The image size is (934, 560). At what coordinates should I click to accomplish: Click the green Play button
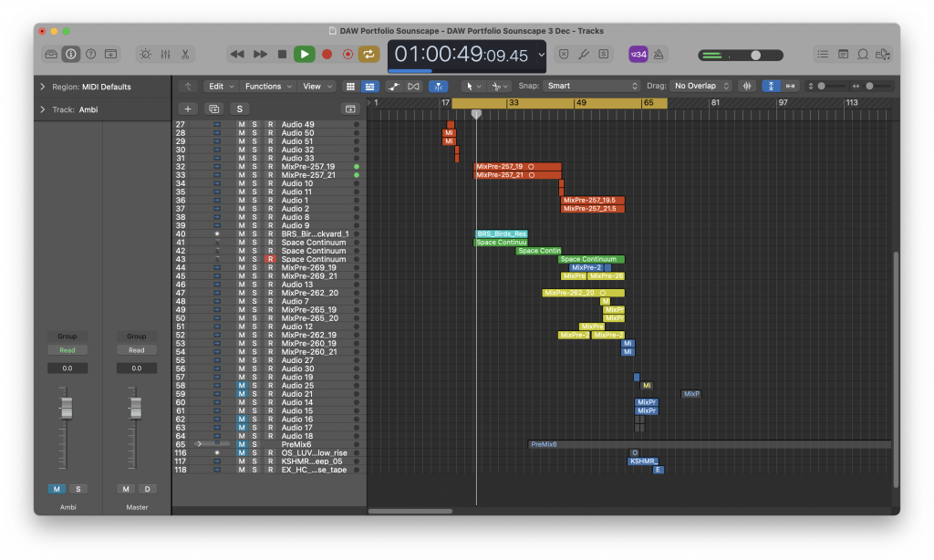click(x=305, y=54)
